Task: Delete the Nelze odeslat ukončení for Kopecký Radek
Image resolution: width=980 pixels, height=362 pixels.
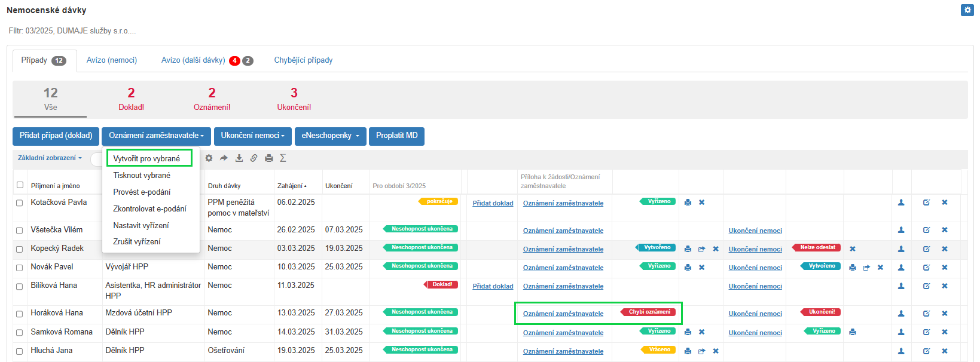Action: pos(853,249)
